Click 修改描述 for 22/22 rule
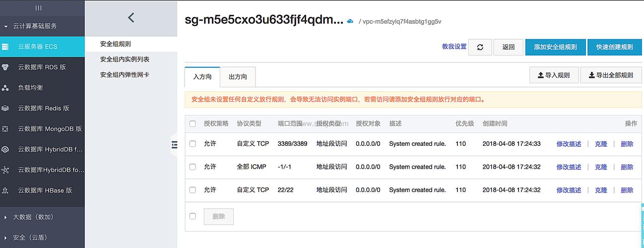644x248 pixels. tap(569, 190)
